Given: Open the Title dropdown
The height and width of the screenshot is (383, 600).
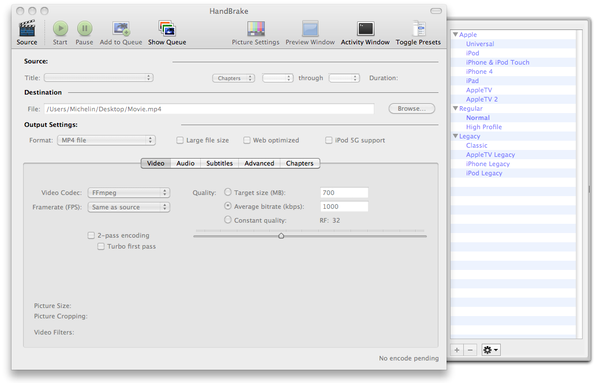Looking at the screenshot, I should click(99, 78).
